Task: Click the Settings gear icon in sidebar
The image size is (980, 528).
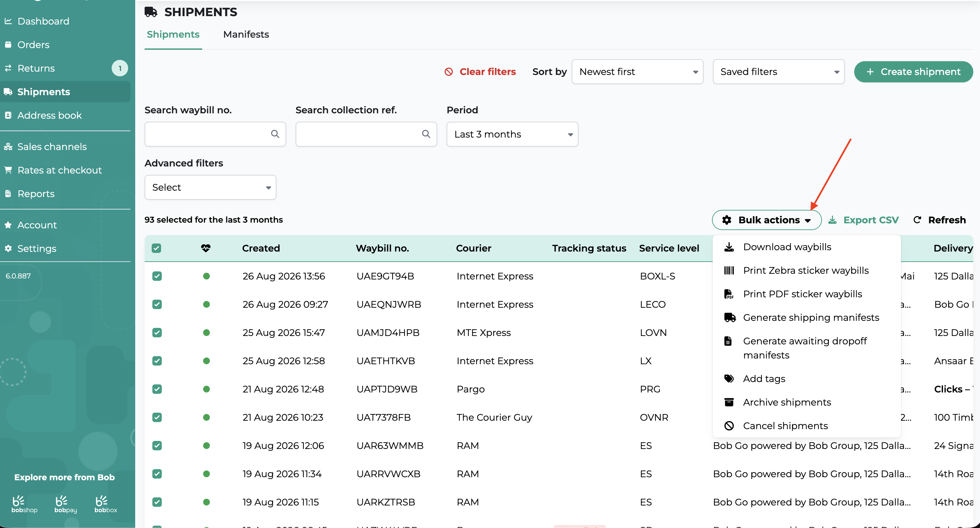Action: pyautogui.click(x=8, y=249)
